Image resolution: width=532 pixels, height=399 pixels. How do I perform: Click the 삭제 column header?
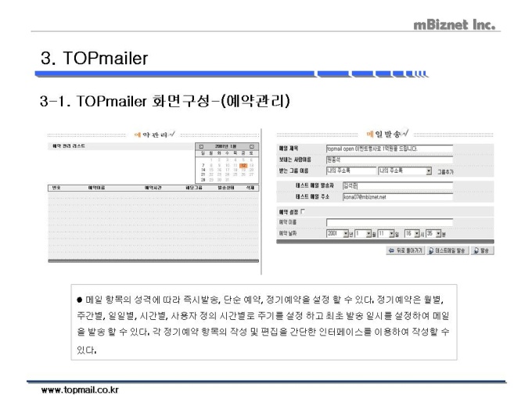pyautogui.click(x=250, y=188)
